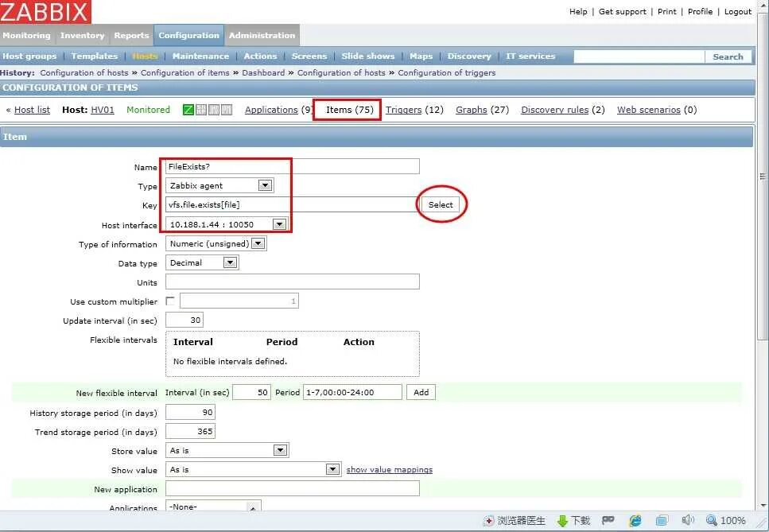Viewport: 769px width, 532px height.
Task: Open Slide shows submenu
Action: pyautogui.click(x=368, y=56)
